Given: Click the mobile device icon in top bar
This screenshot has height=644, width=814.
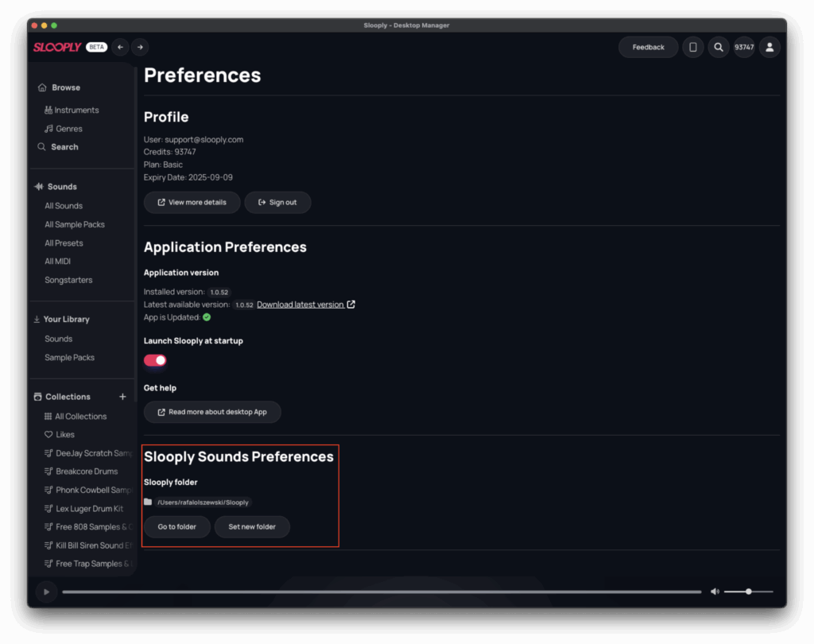Looking at the screenshot, I should point(692,47).
